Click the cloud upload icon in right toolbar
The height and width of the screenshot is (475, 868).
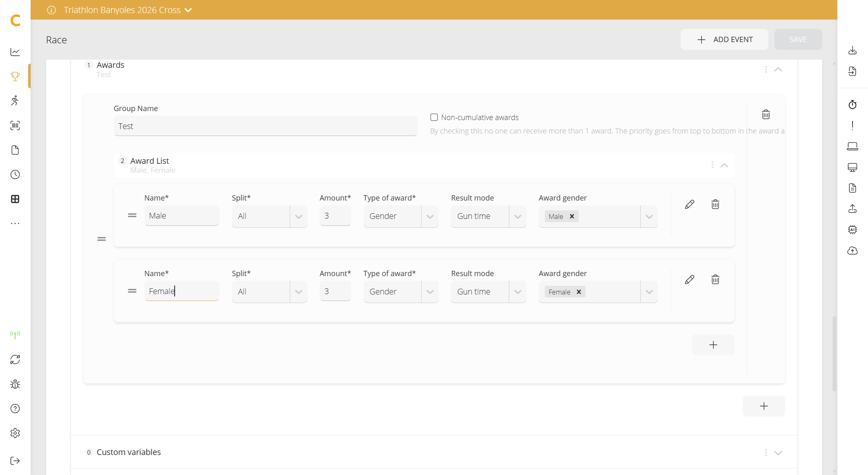[x=852, y=251]
